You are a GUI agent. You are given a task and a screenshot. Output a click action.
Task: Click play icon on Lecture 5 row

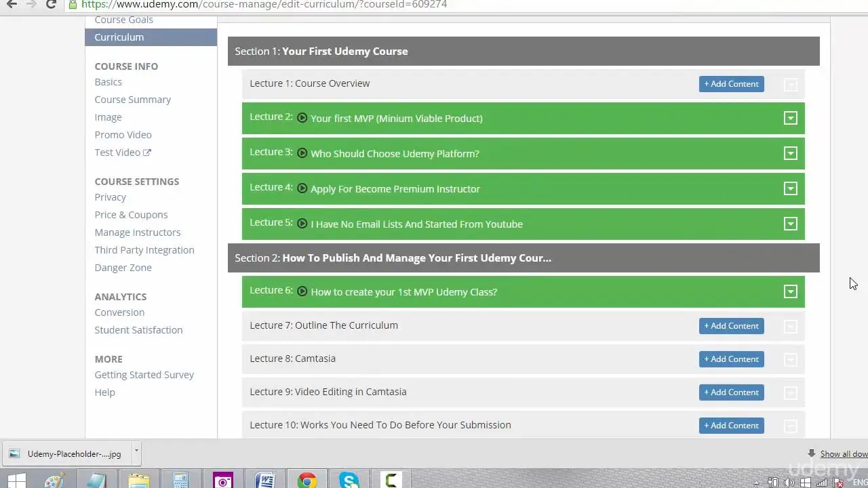click(x=302, y=223)
